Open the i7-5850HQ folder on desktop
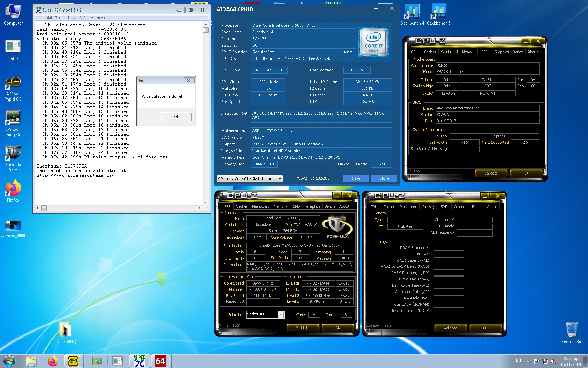The height and width of the screenshot is (368, 588). [66, 332]
